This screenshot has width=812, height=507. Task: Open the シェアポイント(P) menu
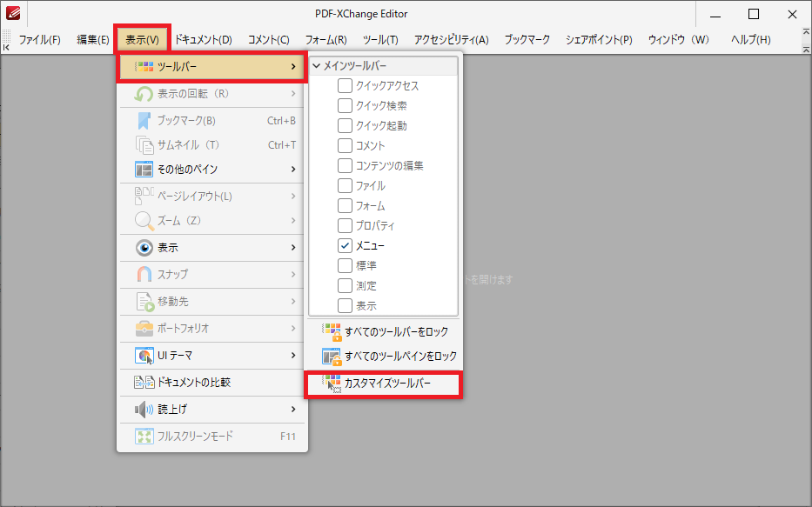(x=599, y=40)
